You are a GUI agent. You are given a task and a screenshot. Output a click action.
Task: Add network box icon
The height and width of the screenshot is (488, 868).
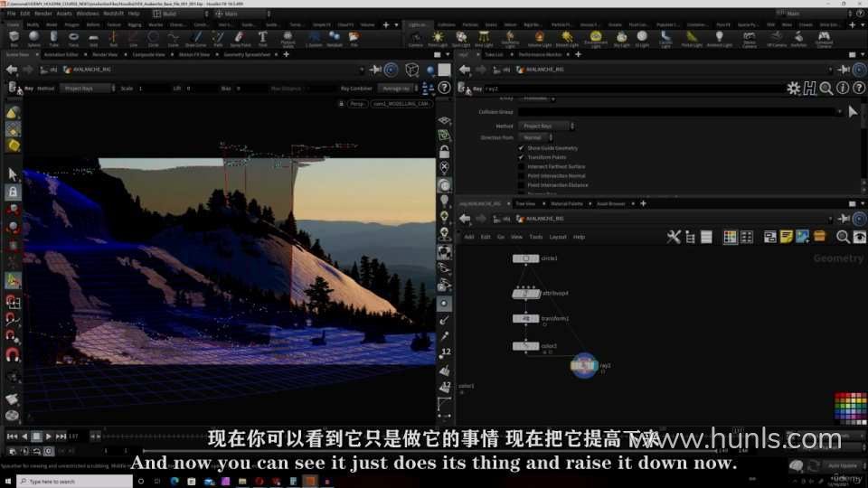pyautogui.click(x=770, y=237)
